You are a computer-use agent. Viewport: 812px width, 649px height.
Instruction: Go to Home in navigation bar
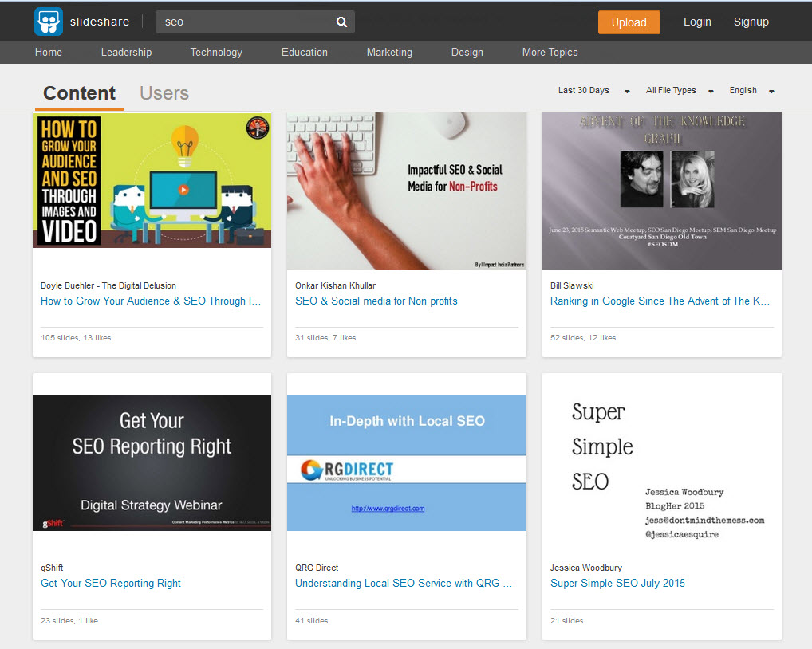click(x=49, y=53)
